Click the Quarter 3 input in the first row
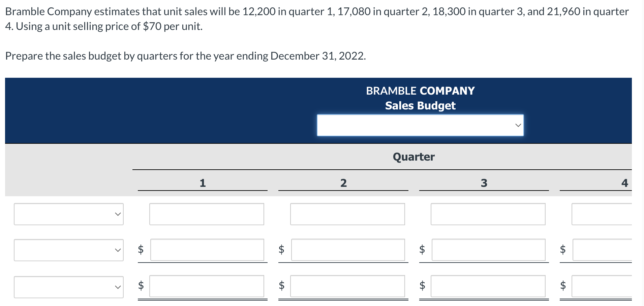 point(488,214)
